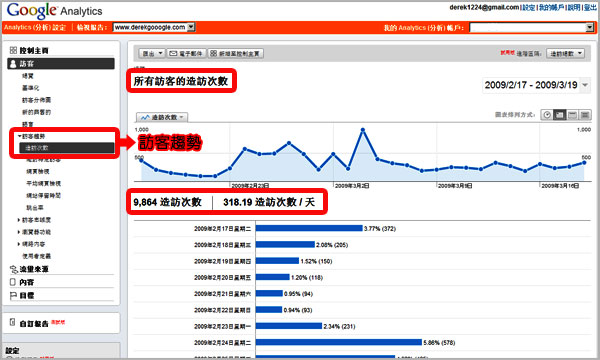Screen dimensions: 600x360
Task: Click the 設定 heading at sidebar bottom
Action: [12, 350]
